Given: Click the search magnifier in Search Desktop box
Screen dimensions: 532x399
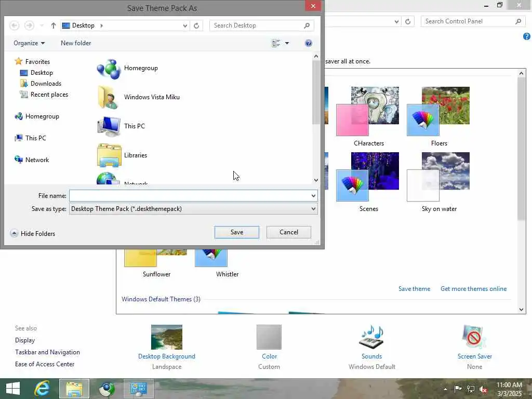Looking at the screenshot, I should pos(307,25).
